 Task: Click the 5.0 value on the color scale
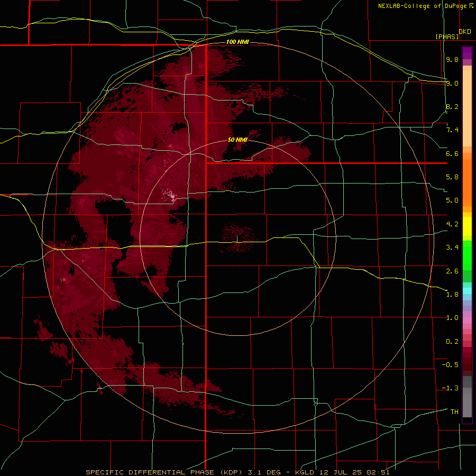tap(452, 200)
